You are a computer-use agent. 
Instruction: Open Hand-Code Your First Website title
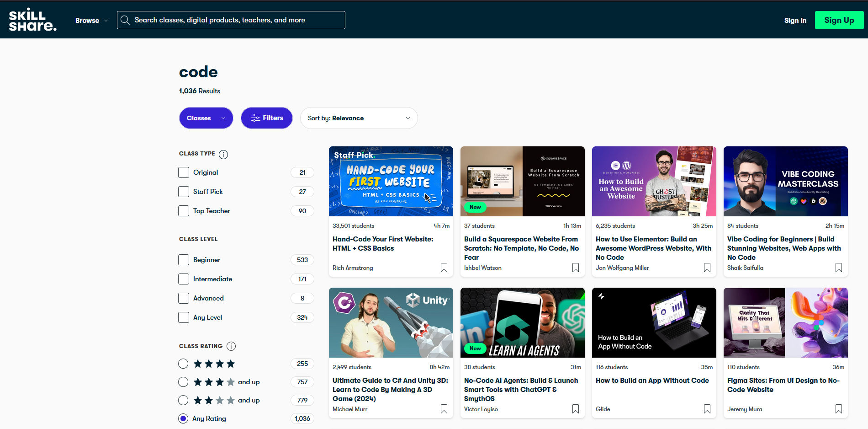(383, 244)
